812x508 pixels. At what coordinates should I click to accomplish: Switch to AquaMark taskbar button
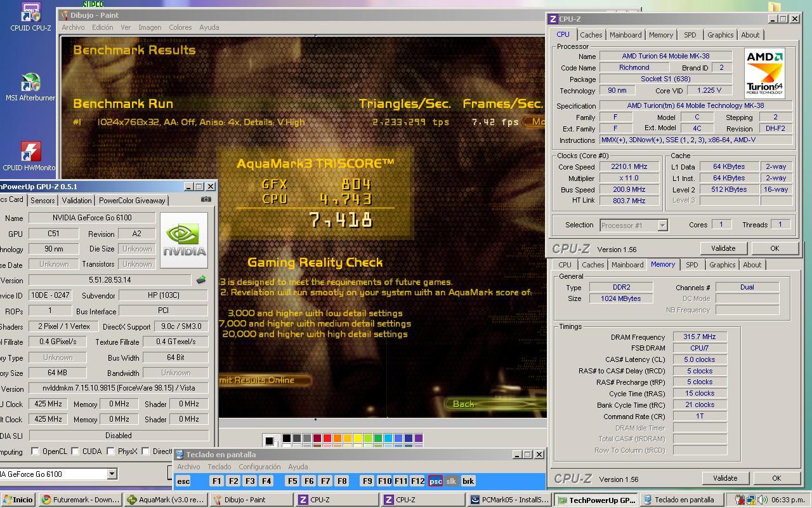(x=166, y=500)
